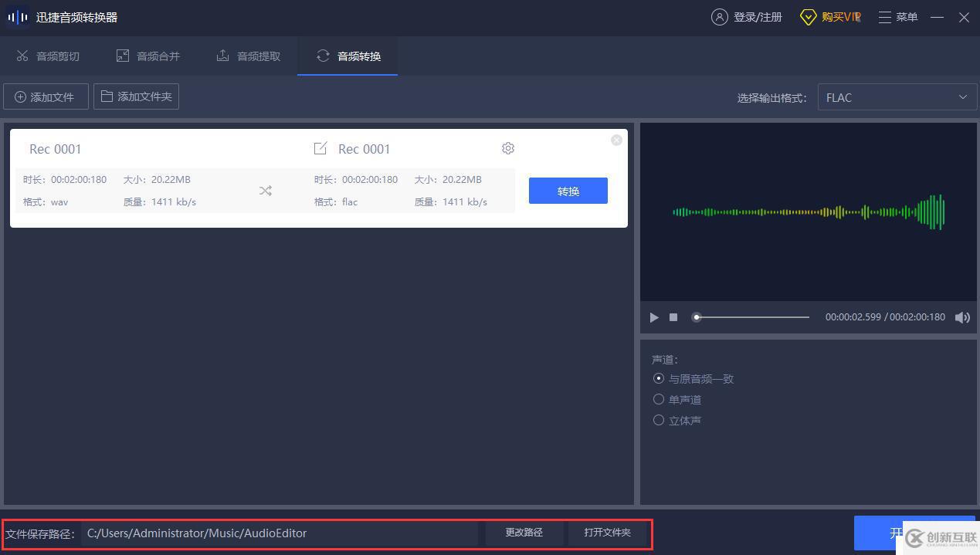Image resolution: width=980 pixels, height=555 pixels.
Task: Click source file name Rec 0001
Action: [55, 149]
